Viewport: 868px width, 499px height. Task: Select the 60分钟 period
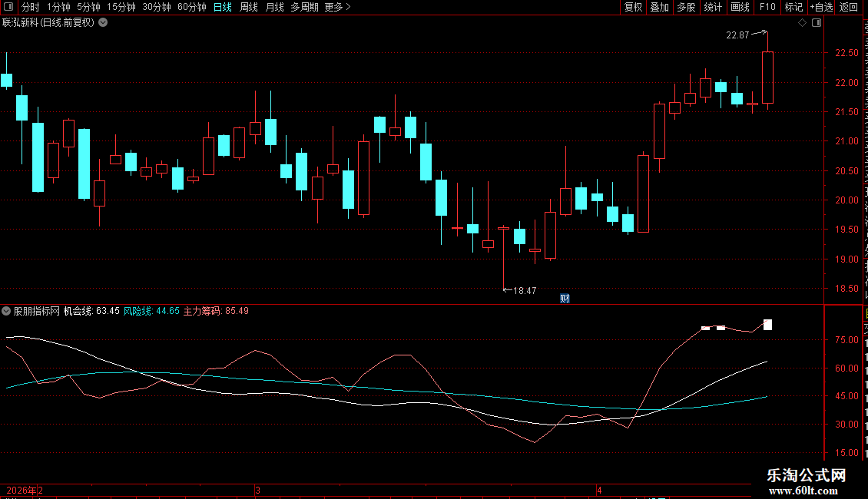click(x=192, y=7)
